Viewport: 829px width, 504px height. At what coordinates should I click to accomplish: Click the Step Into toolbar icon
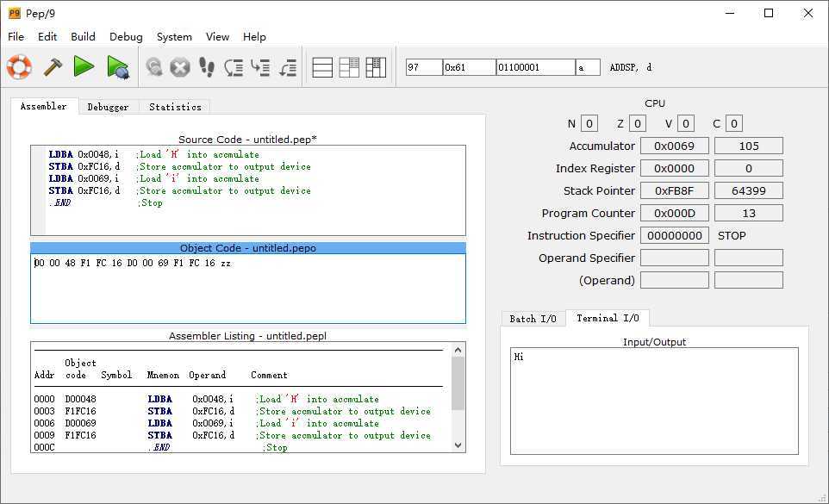[260, 67]
